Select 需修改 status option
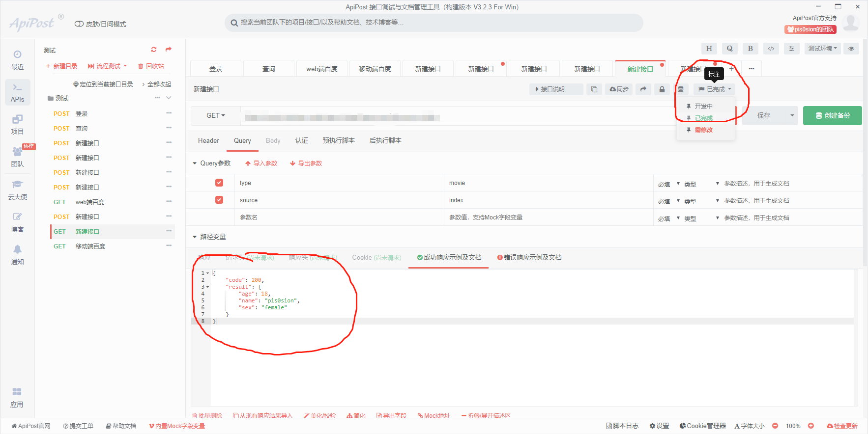The width and height of the screenshot is (868, 434). [703, 130]
